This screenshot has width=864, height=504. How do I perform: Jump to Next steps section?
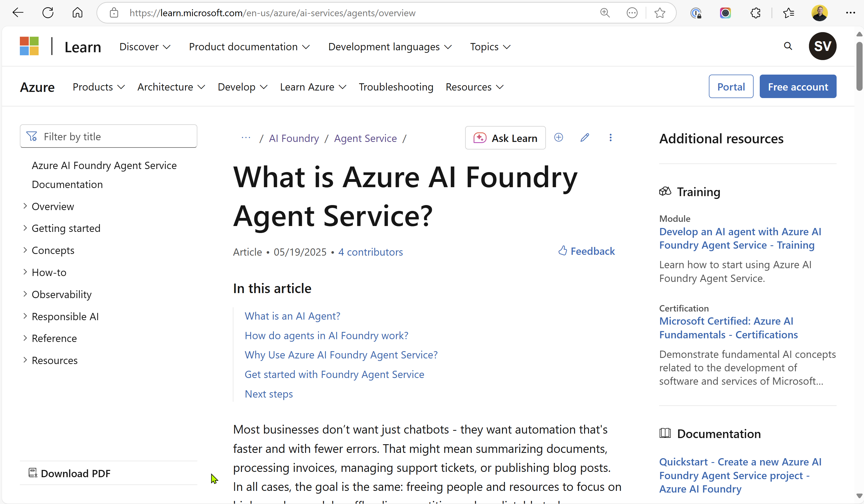(269, 394)
